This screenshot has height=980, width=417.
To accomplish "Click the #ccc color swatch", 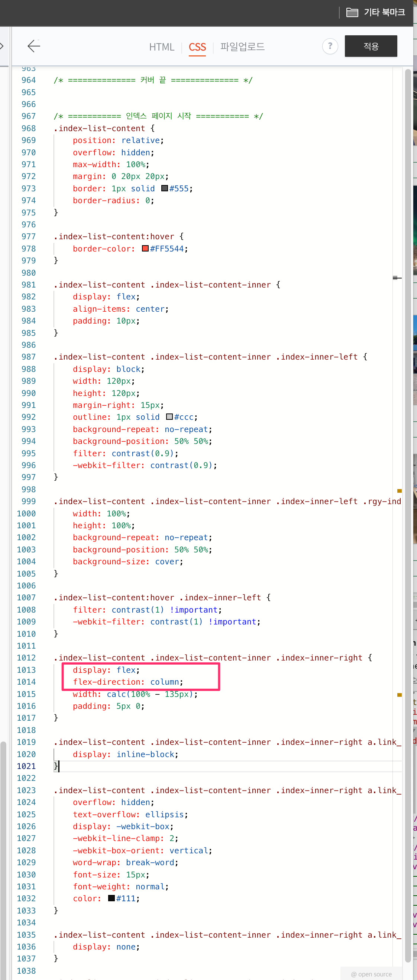I will 170,417.
